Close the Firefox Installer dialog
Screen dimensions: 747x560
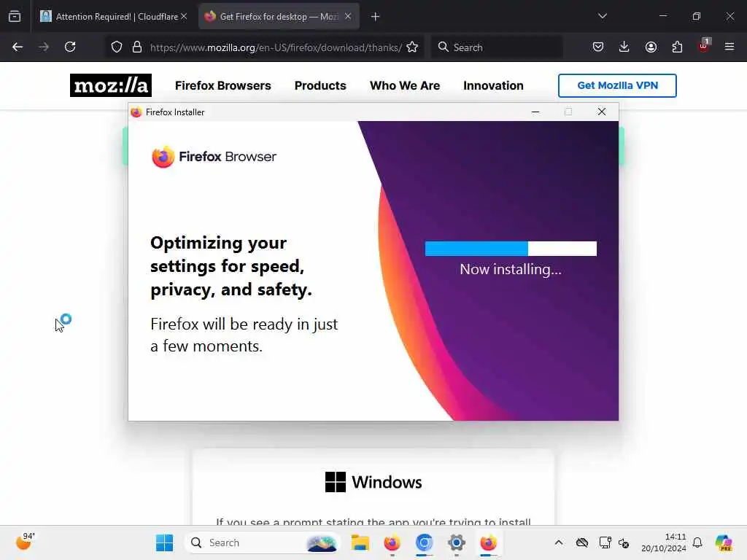(x=602, y=112)
